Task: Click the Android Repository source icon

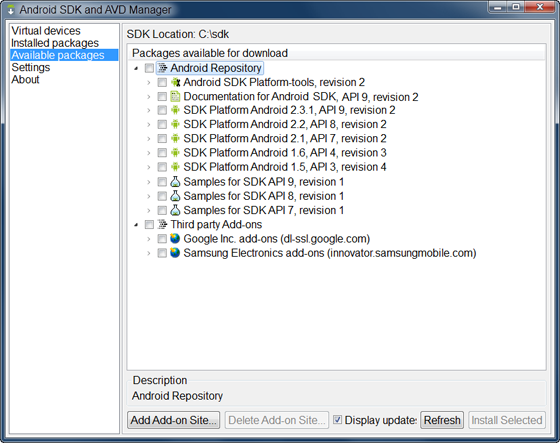Action: tap(162, 68)
